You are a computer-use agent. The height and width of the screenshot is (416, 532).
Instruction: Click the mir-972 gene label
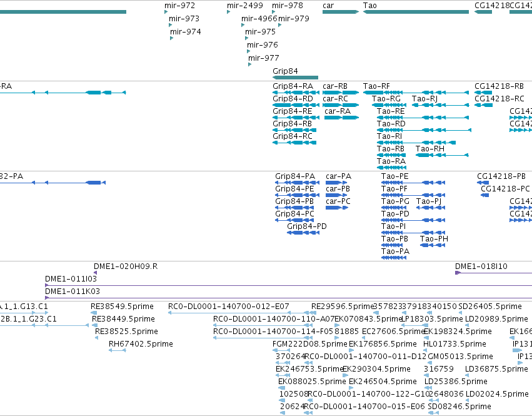(179, 6)
